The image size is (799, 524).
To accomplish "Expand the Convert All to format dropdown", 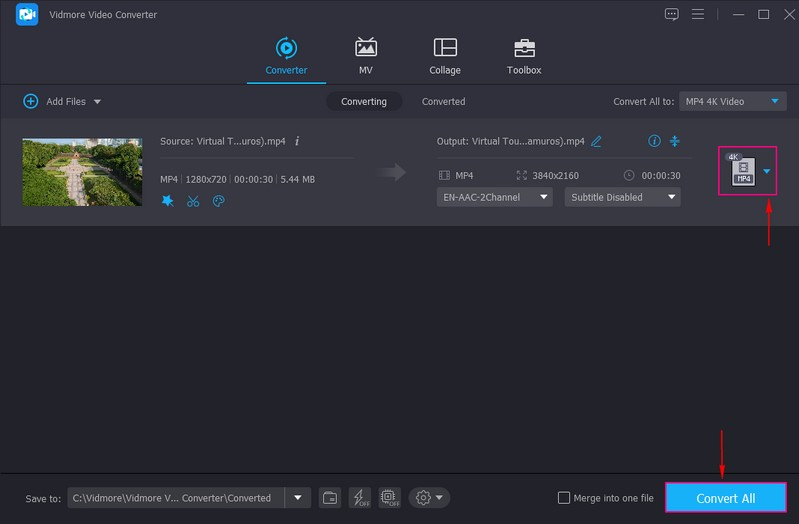I will 732,101.
